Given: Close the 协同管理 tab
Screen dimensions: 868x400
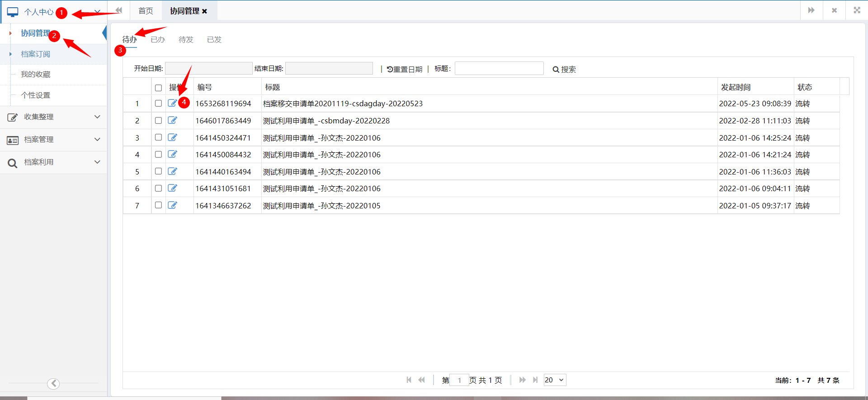Looking at the screenshot, I should tap(205, 11).
